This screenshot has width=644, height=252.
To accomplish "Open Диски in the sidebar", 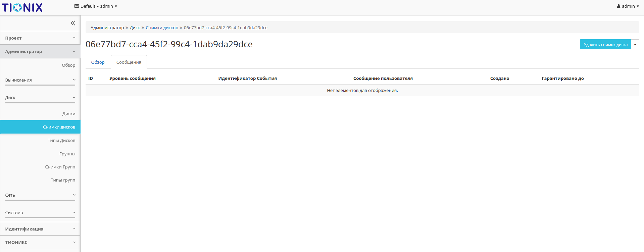I will (68, 114).
